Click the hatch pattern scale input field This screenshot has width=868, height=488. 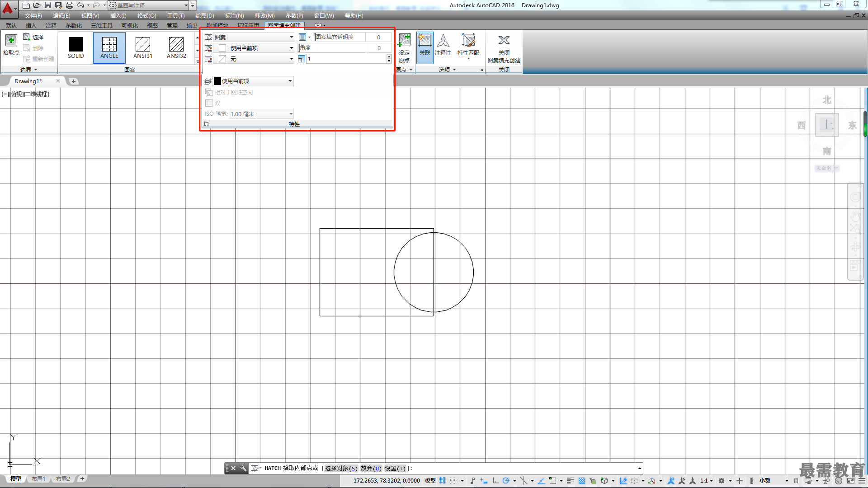pos(346,59)
